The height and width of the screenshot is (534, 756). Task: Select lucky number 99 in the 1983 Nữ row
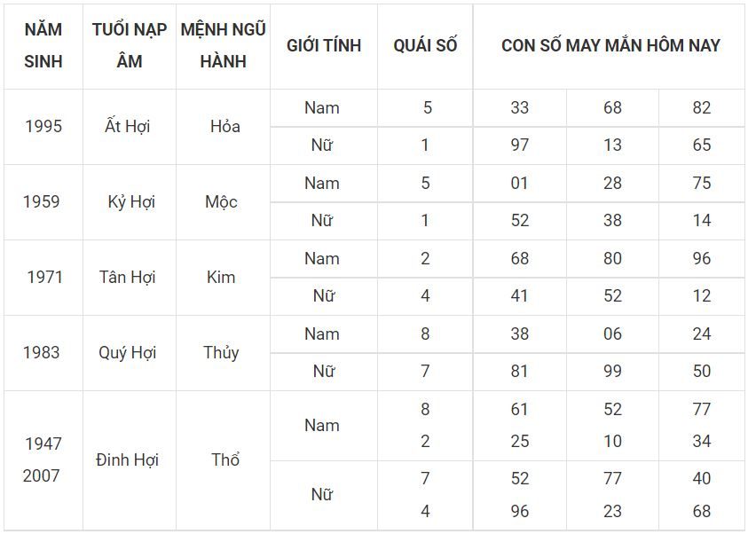click(612, 372)
